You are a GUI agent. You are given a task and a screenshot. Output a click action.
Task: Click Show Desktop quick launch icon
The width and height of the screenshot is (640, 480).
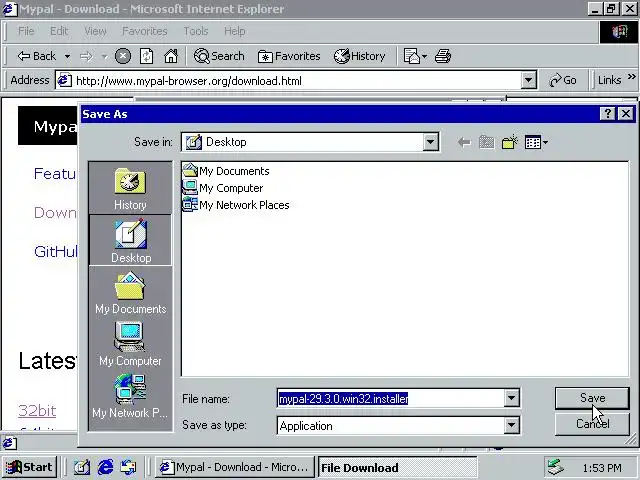point(82,467)
